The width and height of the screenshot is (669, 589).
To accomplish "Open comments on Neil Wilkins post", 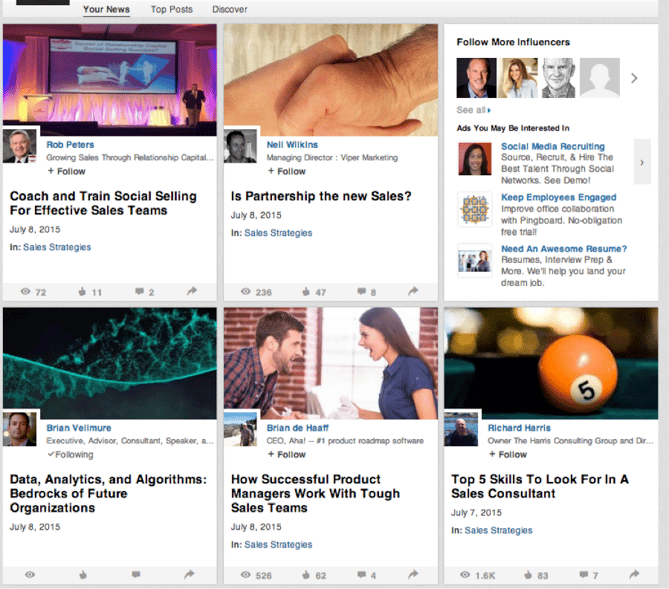I will tap(361, 291).
